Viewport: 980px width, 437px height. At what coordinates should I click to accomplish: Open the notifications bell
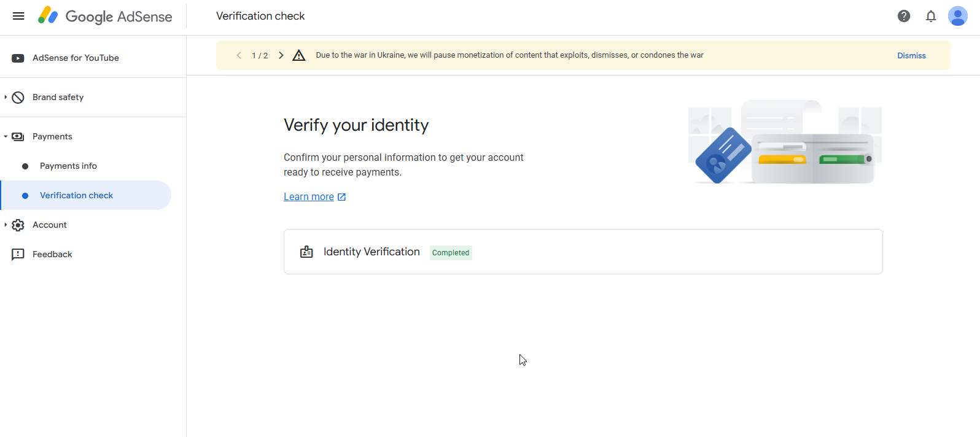tap(931, 16)
